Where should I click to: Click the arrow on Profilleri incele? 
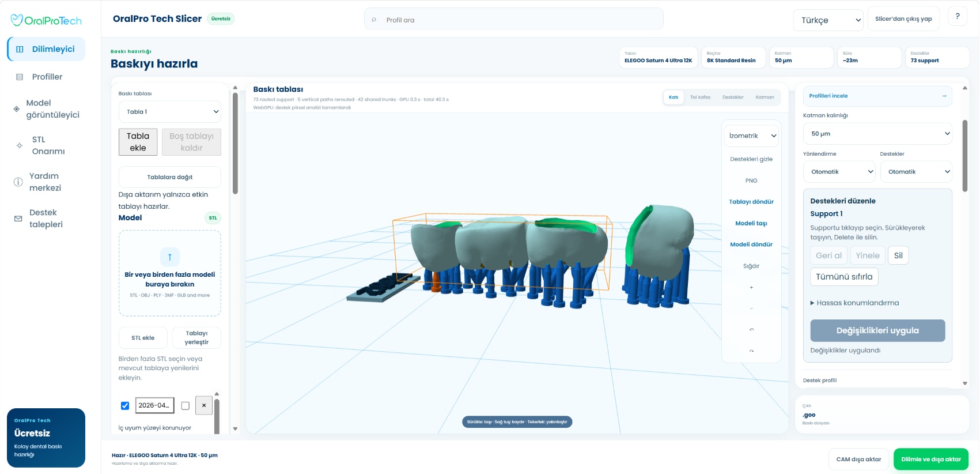[x=944, y=96]
